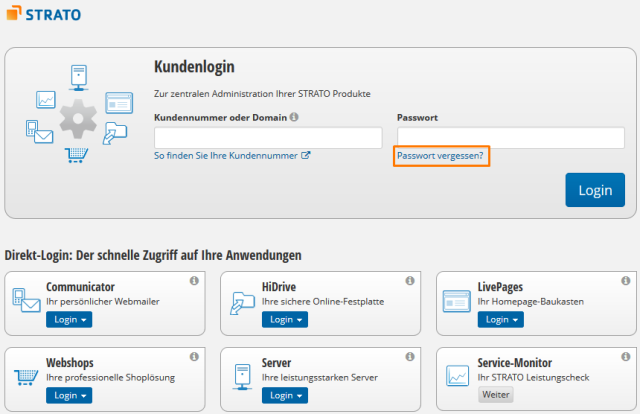The width and height of the screenshot is (640, 414).
Task: Click the Webshops shopping cart icon
Action: click(26, 377)
